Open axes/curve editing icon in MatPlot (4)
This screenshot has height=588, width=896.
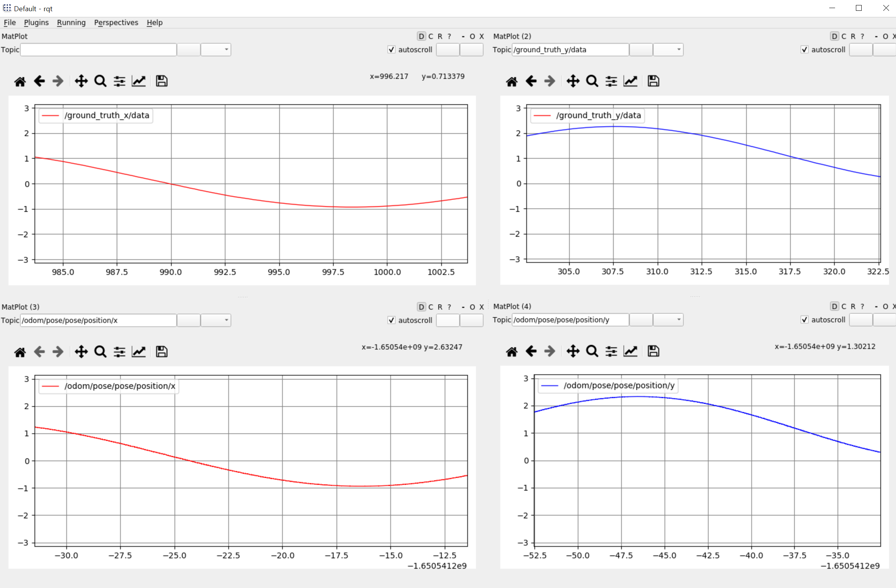click(x=631, y=351)
